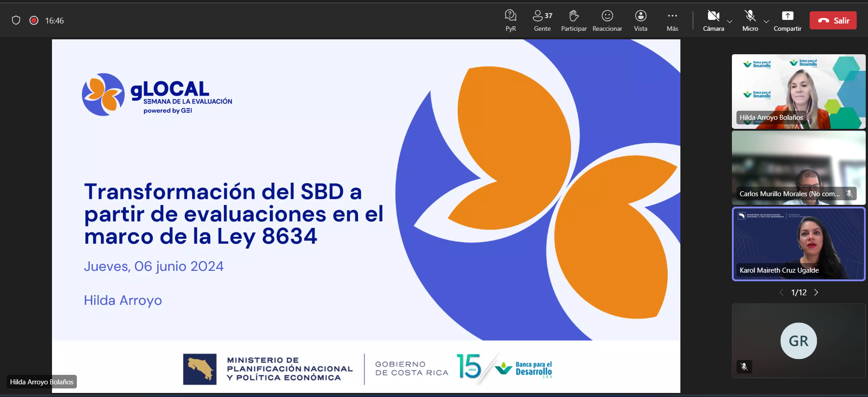
Task: Select Hilda Arroyo Bolaños video tile
Action: point(798,92)
